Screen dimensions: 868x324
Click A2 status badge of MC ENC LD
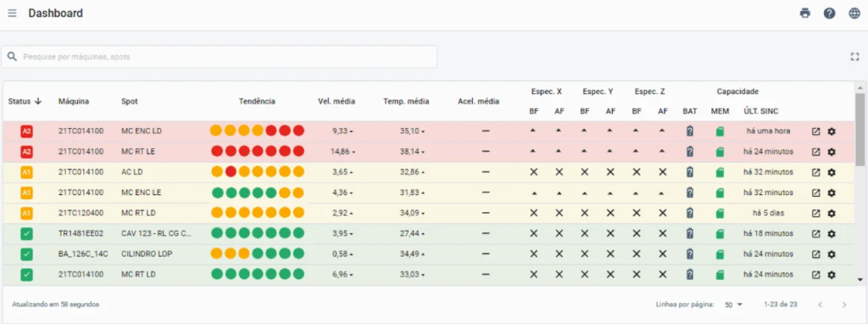click(x=26, y=131)
